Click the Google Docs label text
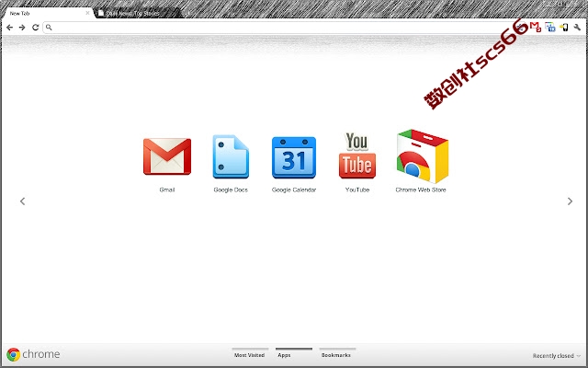The image size is (588, 368). pyautogui.click(x=231, y=190)
